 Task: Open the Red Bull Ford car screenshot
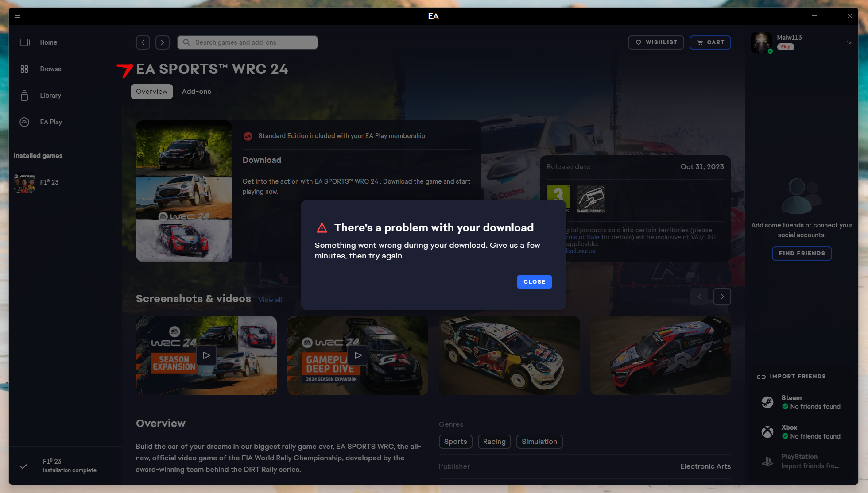point(509,355)
